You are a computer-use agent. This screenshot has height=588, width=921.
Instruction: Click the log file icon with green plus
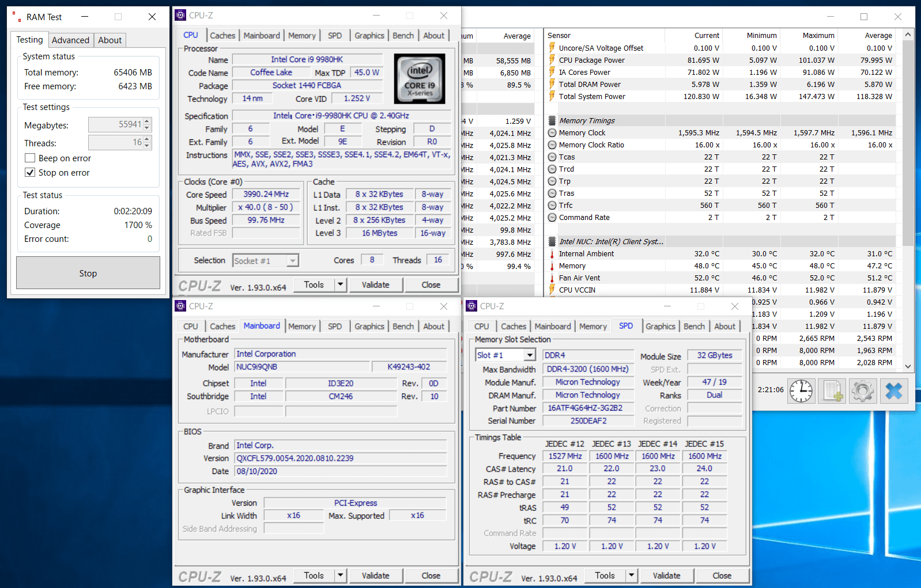point(832,391)
